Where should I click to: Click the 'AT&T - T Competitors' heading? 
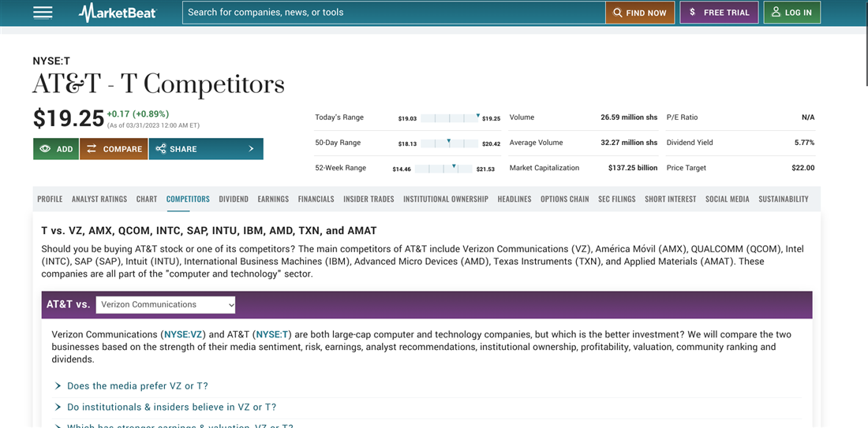pyautogui.click(x=159, y=84)
